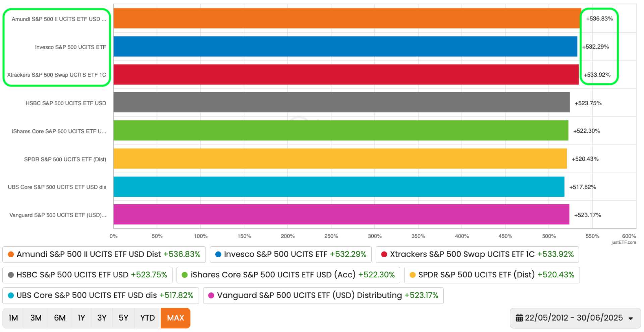Click the Invesco S&P 500 UCITS ETF axis label
Screen dimensions: 644x332
tap(70, 47)
